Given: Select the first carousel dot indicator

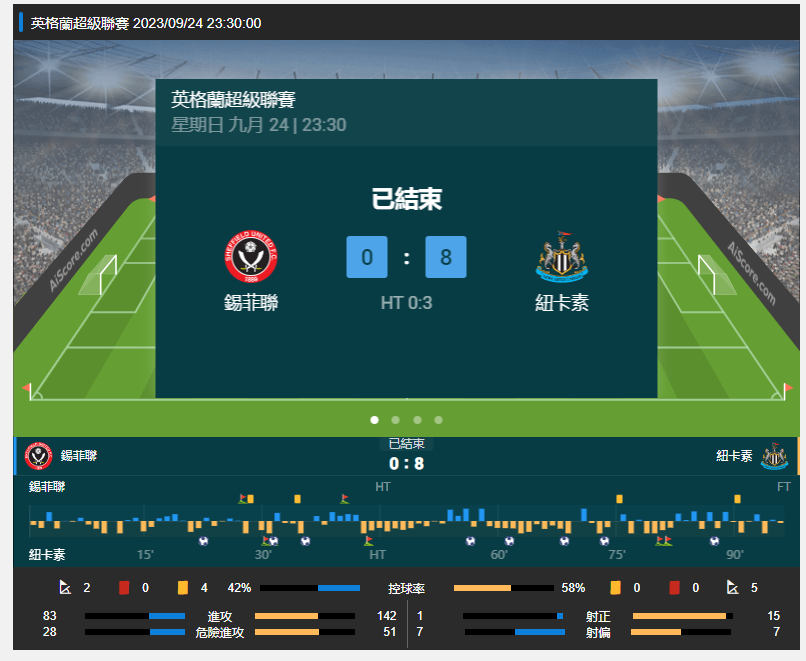Looking at the screenshot, I should 374,420.
